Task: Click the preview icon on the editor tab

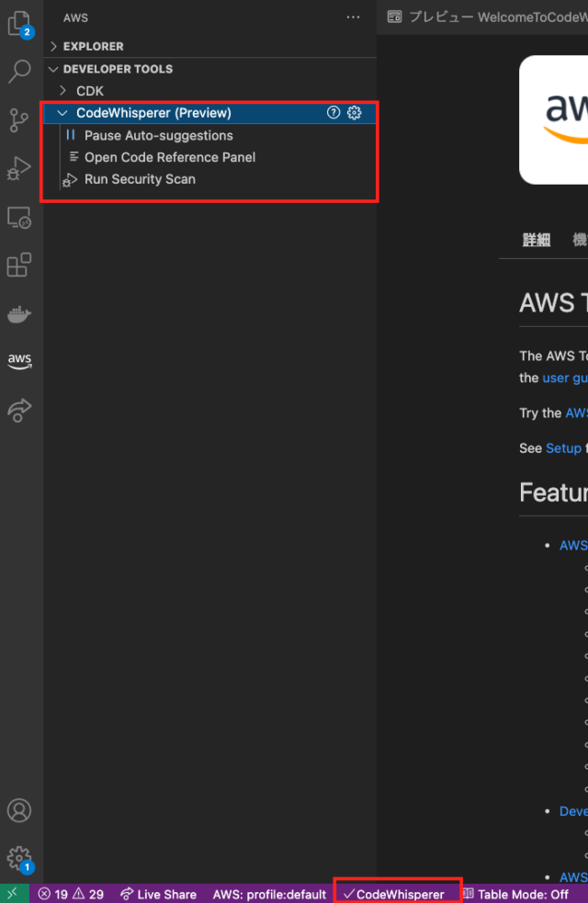Action: click(x=394, y=17)
